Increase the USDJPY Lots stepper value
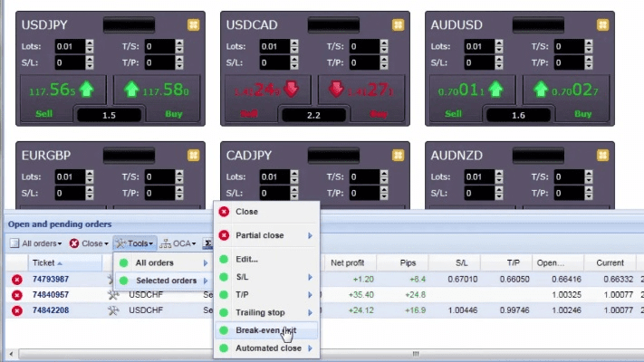This screenshot has height=362, width=644. [x=88, y=43]
